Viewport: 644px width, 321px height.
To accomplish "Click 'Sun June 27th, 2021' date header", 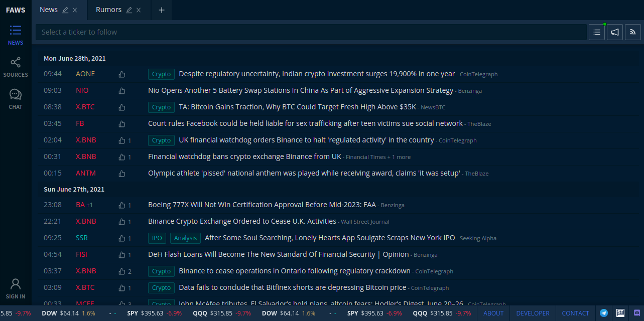I will coord(74,190).
